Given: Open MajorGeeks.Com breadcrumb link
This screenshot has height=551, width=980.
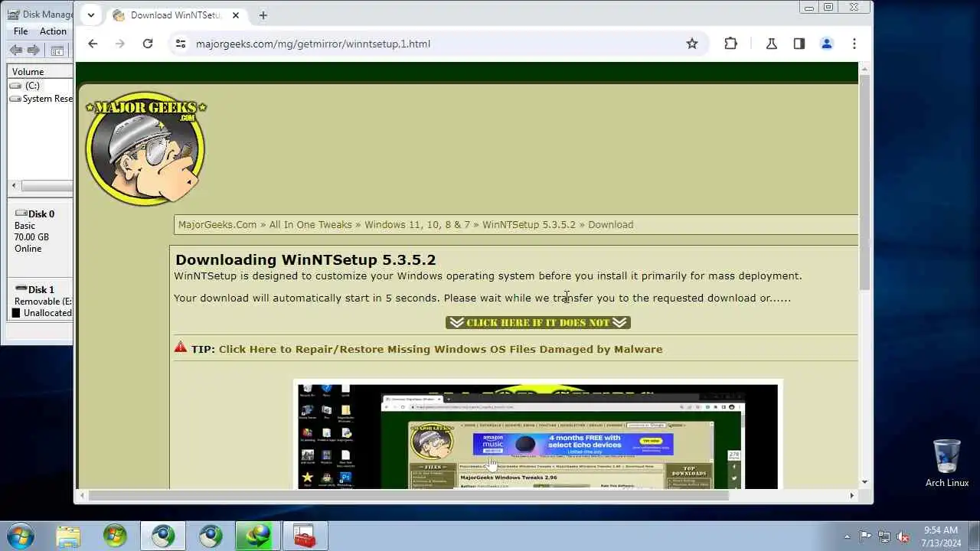Looking at the screenshot, I should point(217,224).
